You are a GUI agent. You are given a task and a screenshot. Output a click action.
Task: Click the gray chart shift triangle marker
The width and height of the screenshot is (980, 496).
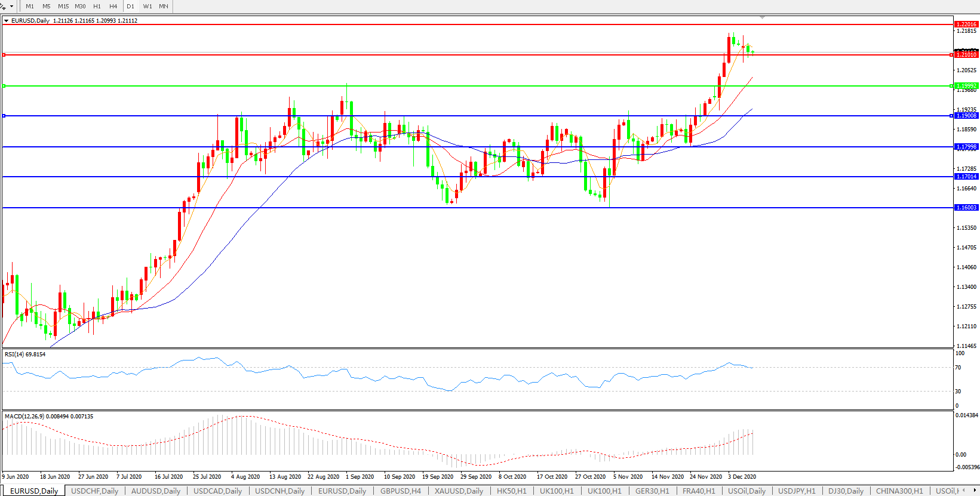(x=762, y=18)
